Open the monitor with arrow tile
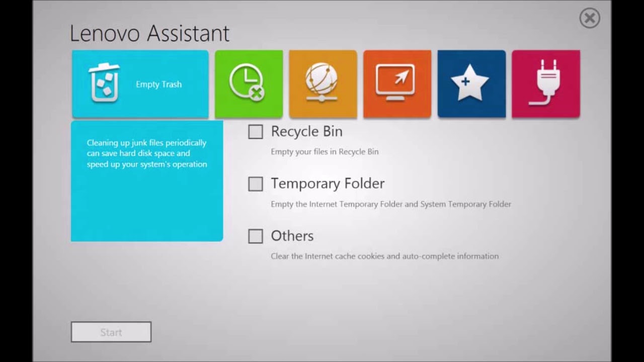 click(x=397, y=84)
